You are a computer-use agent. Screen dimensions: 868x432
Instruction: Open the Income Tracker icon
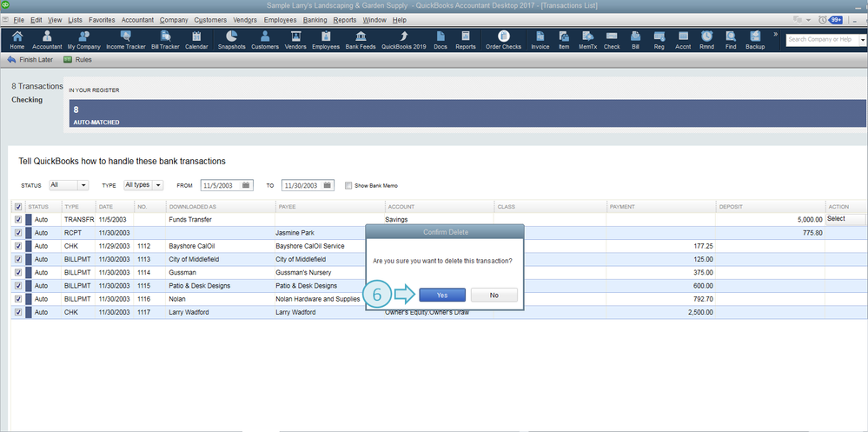coord(126,40)
